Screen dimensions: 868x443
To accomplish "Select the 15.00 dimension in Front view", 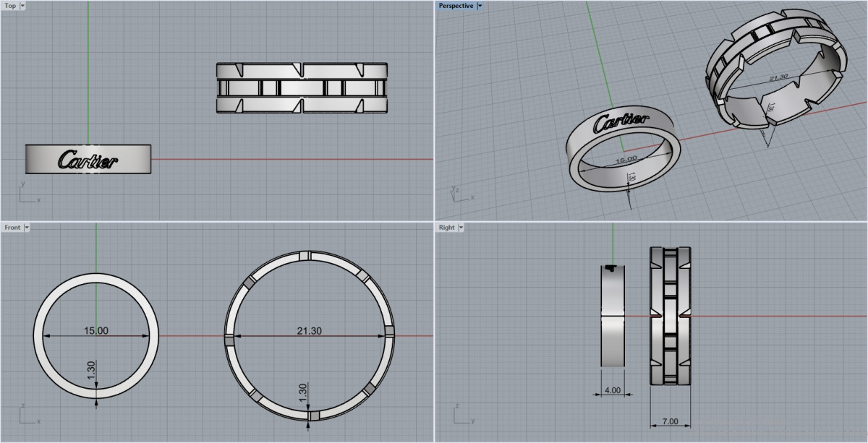I will coord(96,330).
